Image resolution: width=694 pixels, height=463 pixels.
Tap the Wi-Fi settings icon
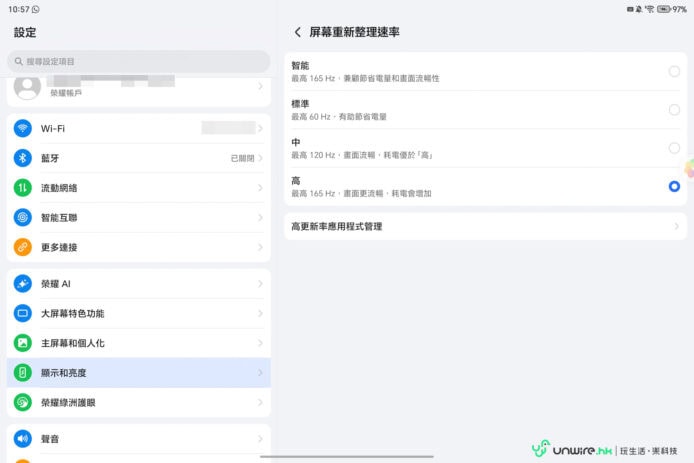(23, 129)
